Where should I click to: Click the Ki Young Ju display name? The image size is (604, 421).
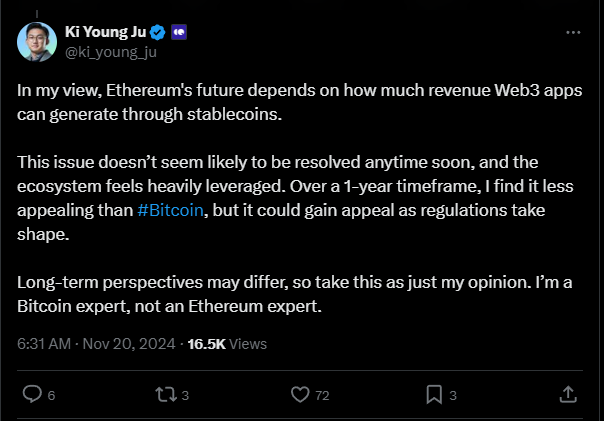click(106, 32)
